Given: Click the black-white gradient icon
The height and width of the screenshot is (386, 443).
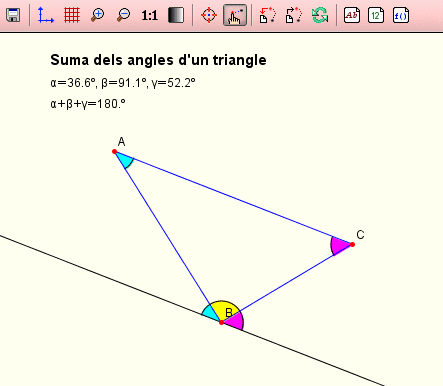Looking at the screenshot, I should (176, 15).
